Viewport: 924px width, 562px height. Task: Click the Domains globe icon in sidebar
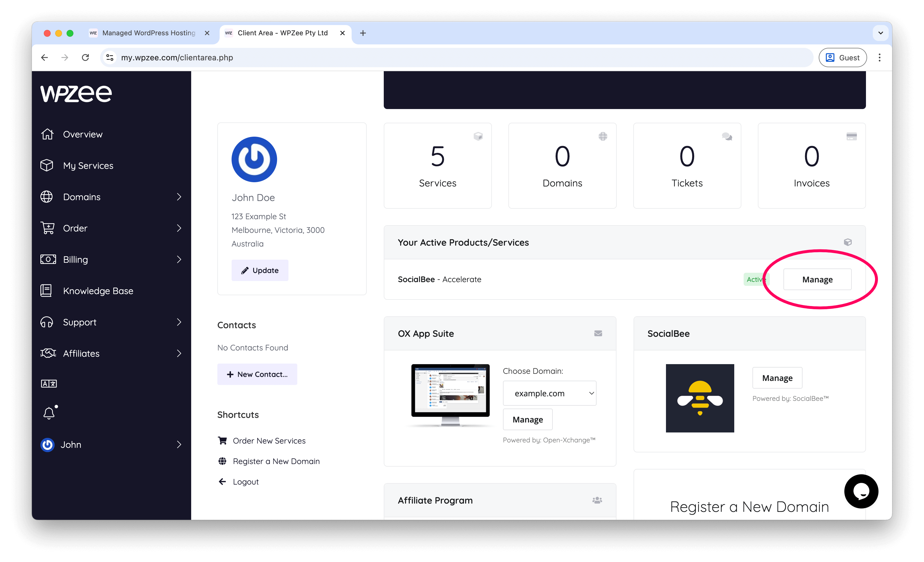[47, 197]
